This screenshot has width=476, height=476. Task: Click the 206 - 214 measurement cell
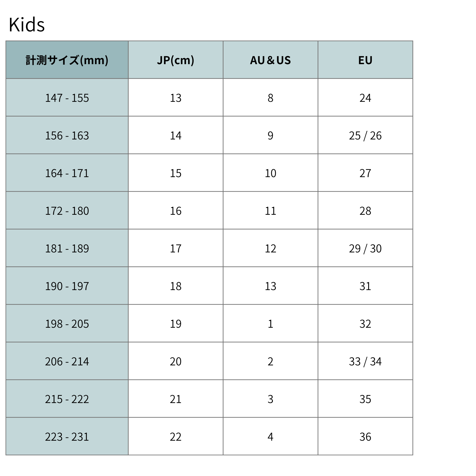pos(67,361)
